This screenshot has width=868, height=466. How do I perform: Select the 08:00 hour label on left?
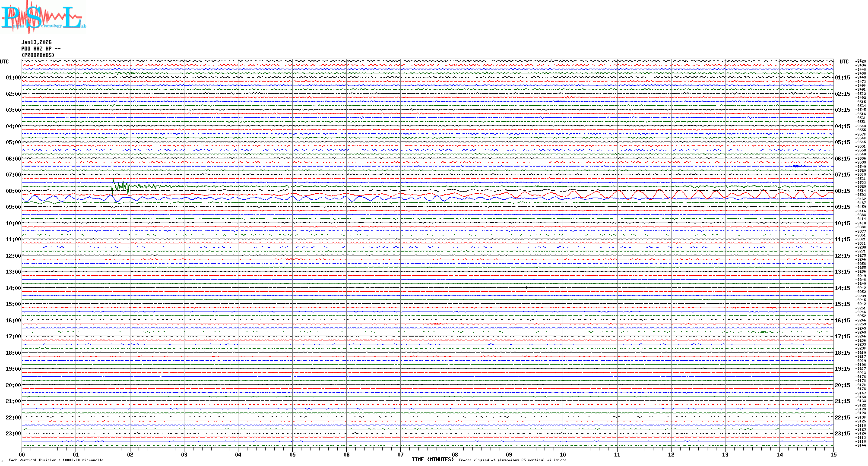coord(13,191)
